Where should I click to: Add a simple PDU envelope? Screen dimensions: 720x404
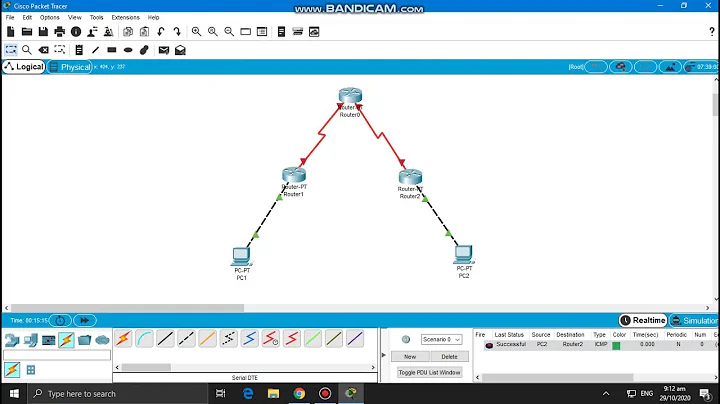[164, 50]
